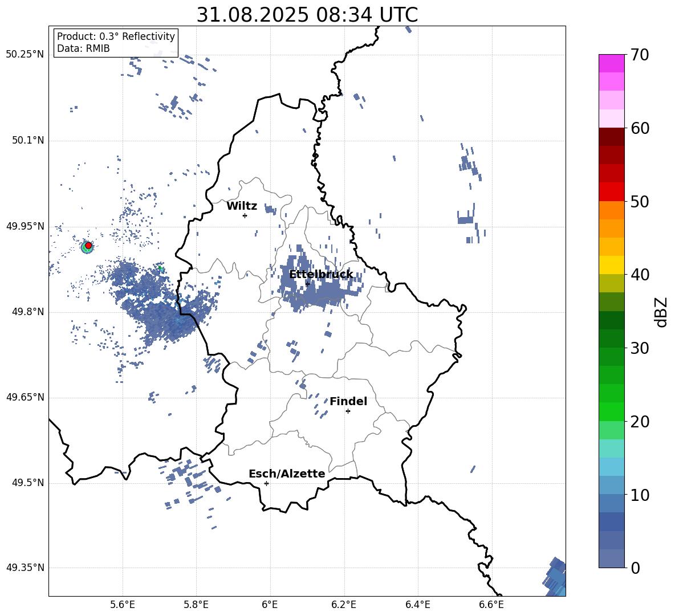The image size is (675, 616).
Task: Click the 40 colorbar tick label
Action: [x=640, y=275]
